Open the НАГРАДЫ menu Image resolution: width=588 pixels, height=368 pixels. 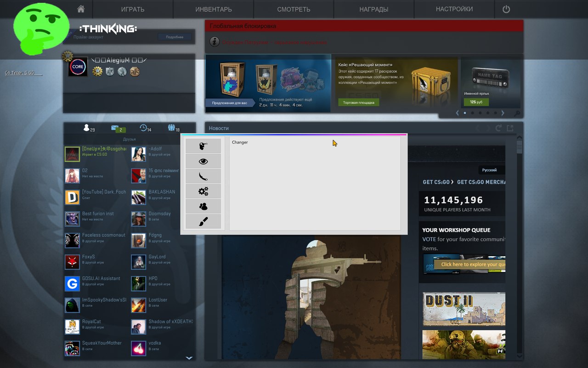pyautogui.click(x=374, y=9)
